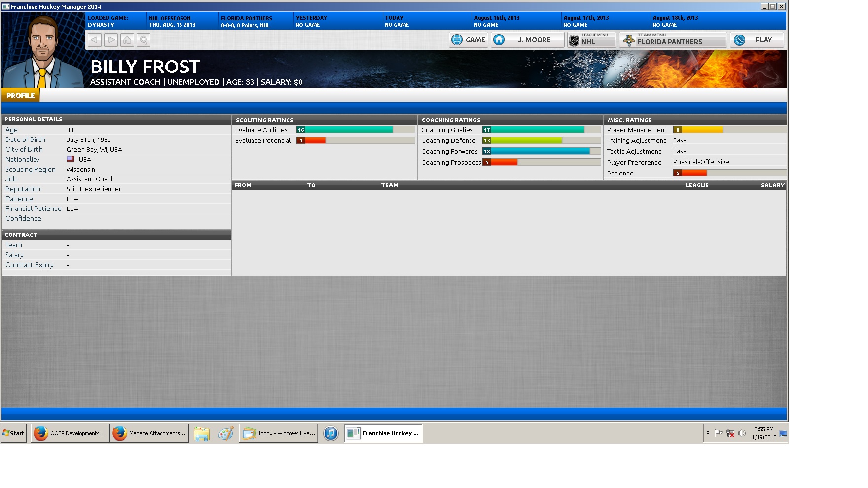Open the J. MOORE manager menu

[527, 40]
